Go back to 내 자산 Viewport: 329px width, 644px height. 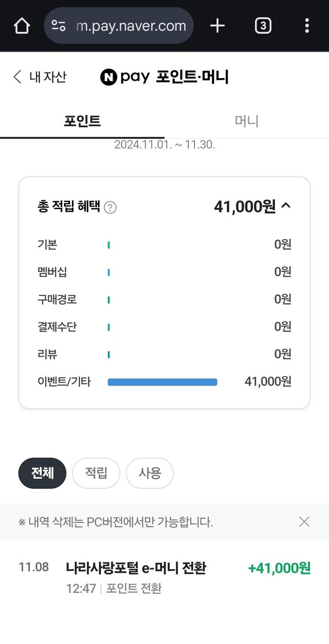39,77
